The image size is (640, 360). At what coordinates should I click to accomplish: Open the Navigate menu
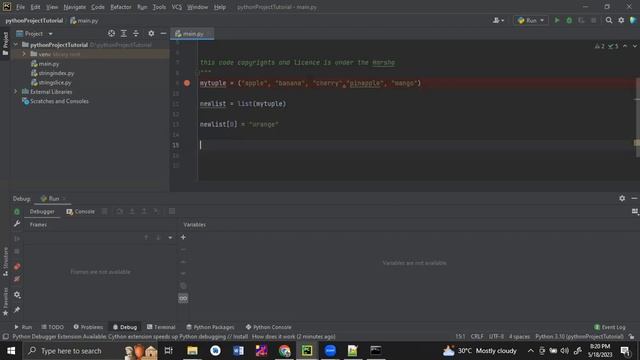pos(74,7)
